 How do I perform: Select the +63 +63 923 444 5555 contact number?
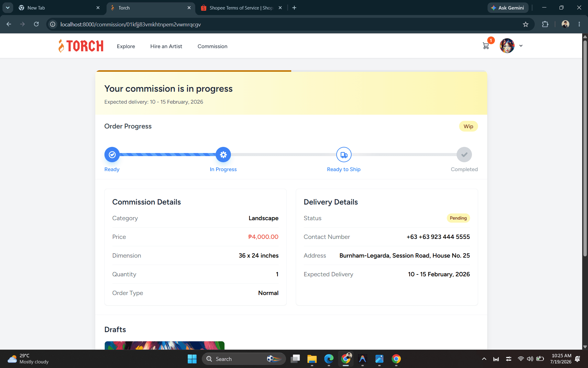point(438,237)
